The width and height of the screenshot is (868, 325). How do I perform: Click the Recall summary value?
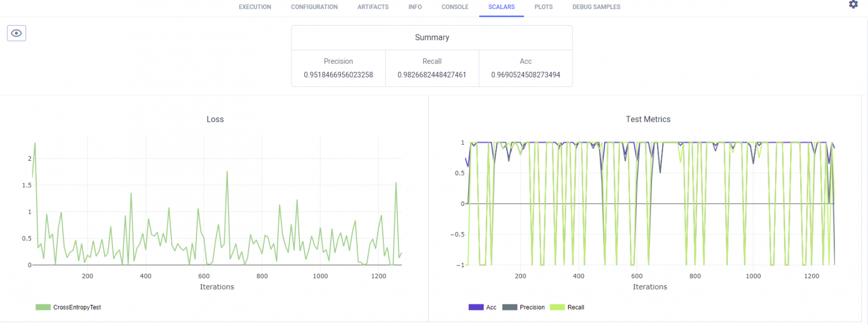[432, 74]
